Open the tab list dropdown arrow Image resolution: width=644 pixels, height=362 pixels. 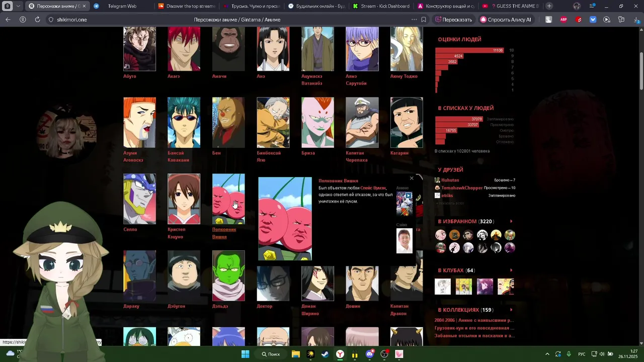coord(19,6)
